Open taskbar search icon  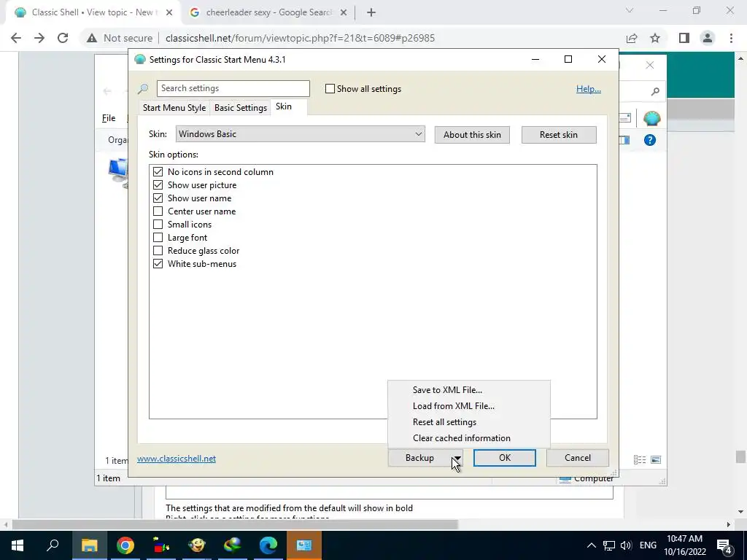tap(53, 545)
